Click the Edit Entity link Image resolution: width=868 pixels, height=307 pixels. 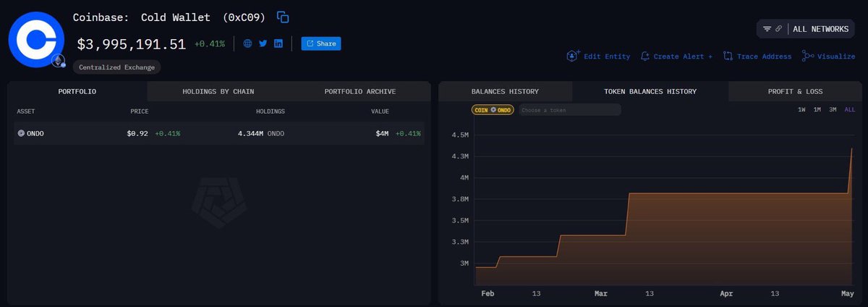pos(607,56)
